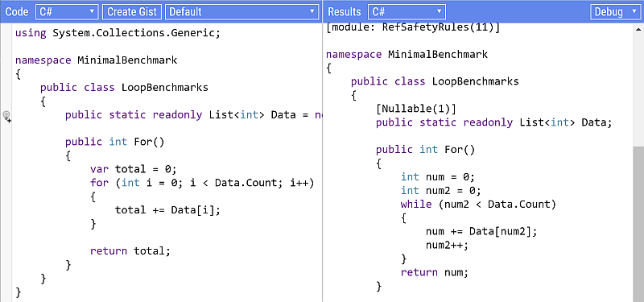The width and height of the screenshot is (644, 302).
Task: Click the 'total += Data[i];' line
Action: (167, 210)
